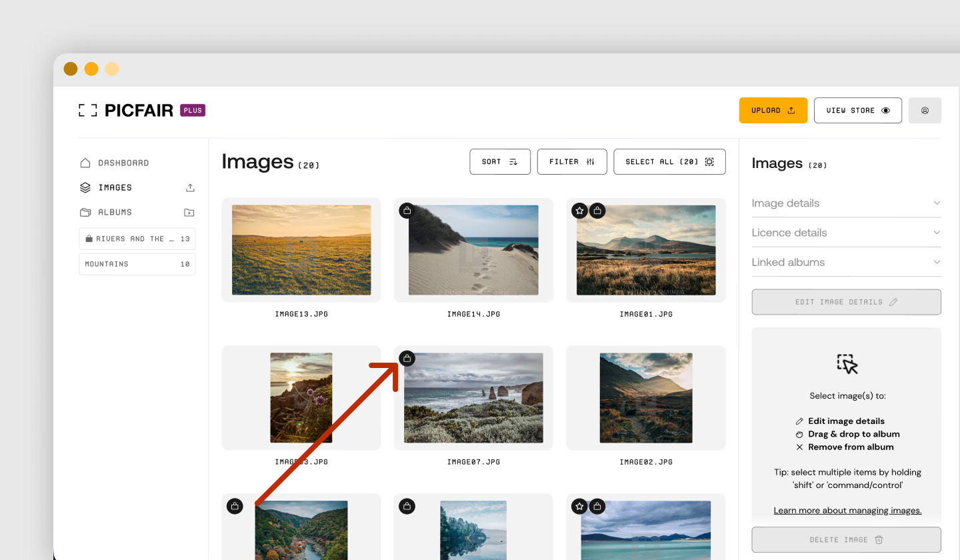Click the bag badge on IMAGE14.JPG
Viewport: 960px width, 560px height.
point(407,211)
